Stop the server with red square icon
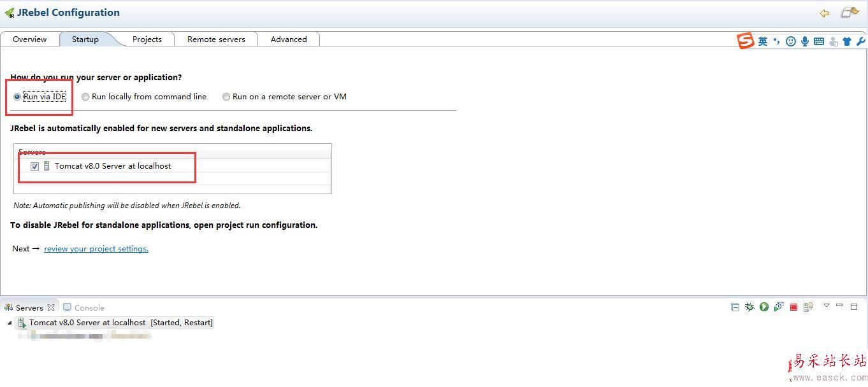The width and height of the screenshot is (868, 387). coord(793,307)
